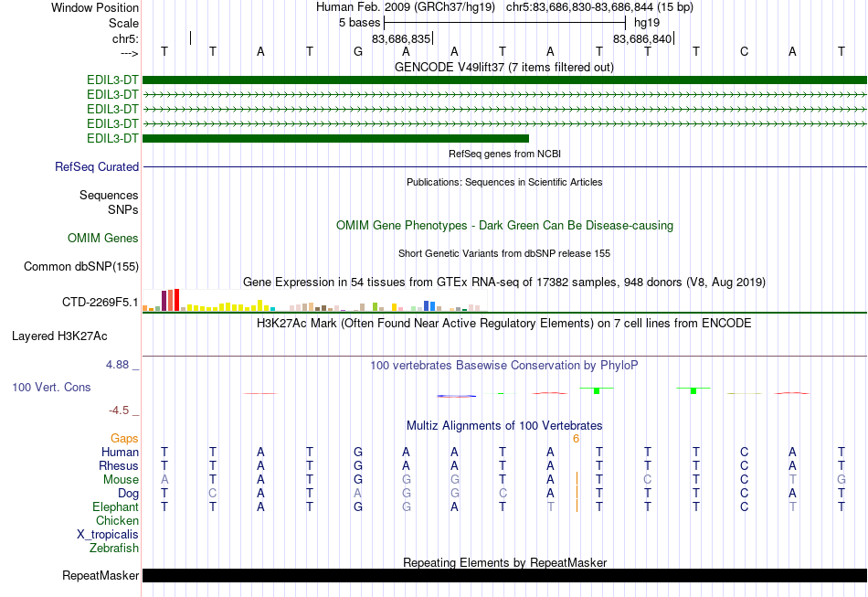
Task: Click the CTD-2269F5.1 gene label
Action: [x=101, y=303]
